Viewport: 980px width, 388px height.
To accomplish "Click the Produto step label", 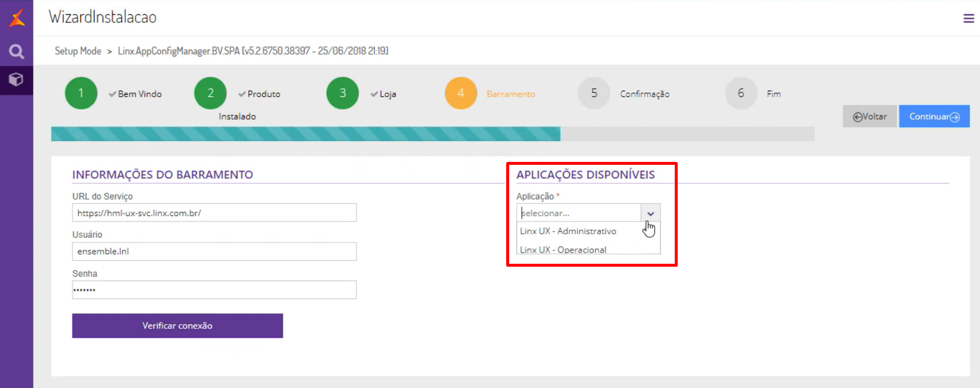I will tap(263, 94).
